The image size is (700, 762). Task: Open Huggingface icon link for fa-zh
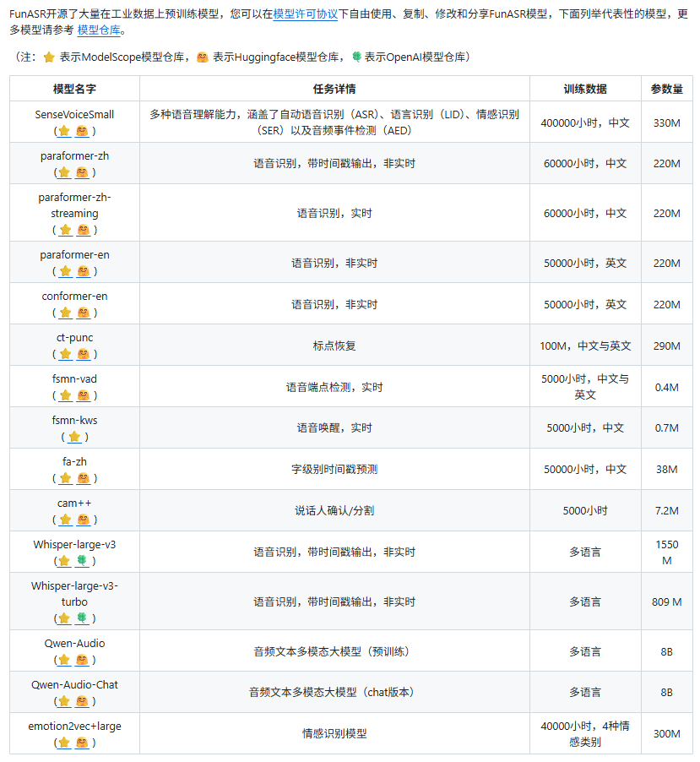tap(84, 478)
